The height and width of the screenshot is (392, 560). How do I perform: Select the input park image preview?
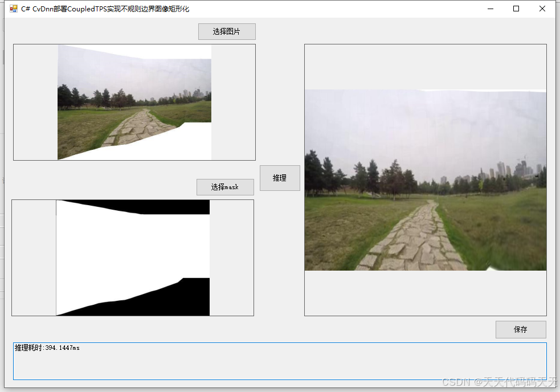[134, 102]
